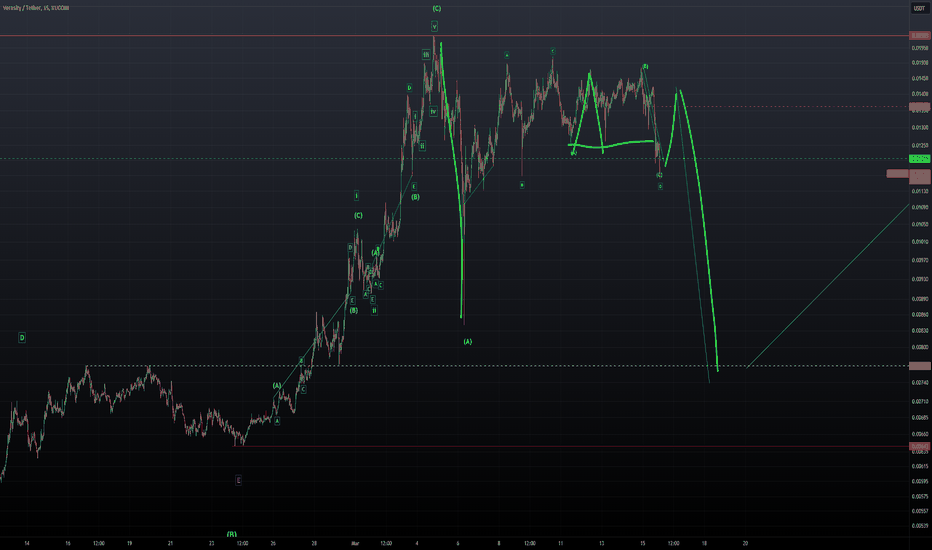Open the USDT currency selector

(919, 8)
